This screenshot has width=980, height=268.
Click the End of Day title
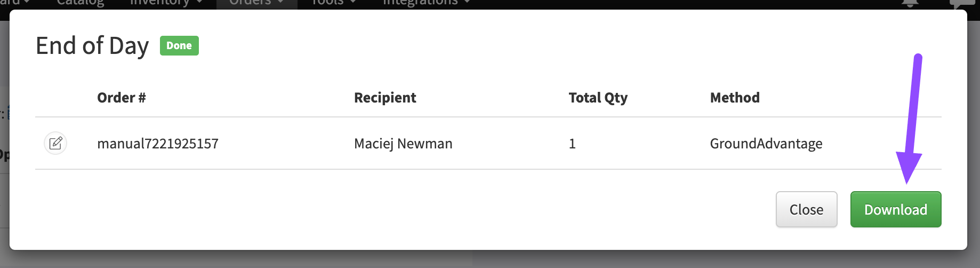(x=92, y=46)
